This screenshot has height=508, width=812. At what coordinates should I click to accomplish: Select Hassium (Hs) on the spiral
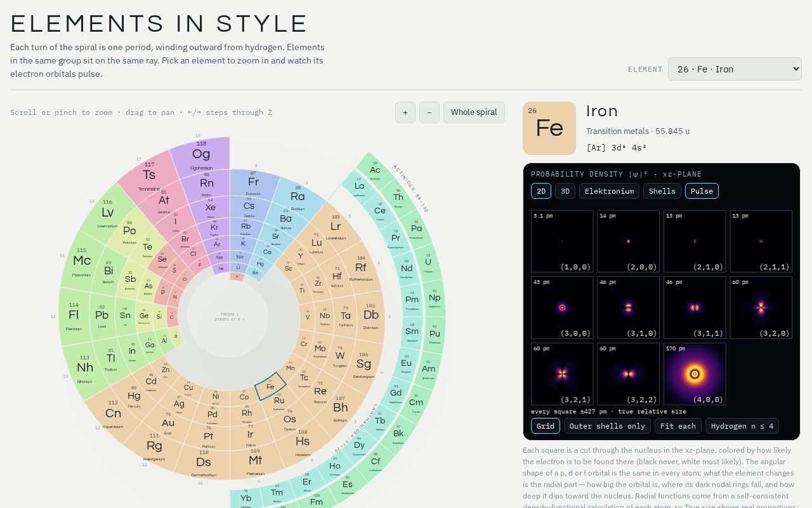click(303, 441)
